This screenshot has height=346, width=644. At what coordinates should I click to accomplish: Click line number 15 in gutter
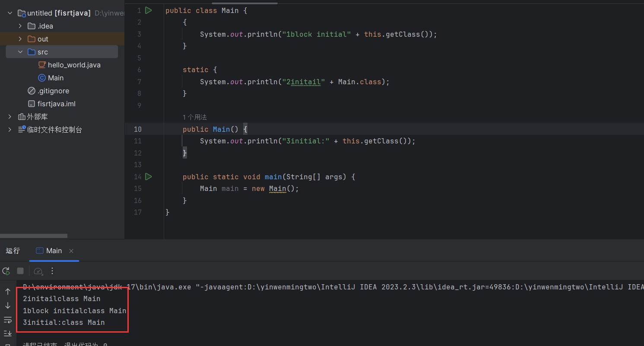[x=138, y=189]
